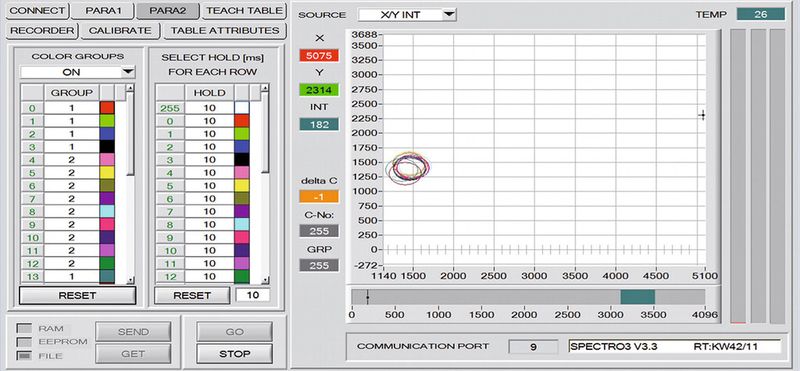Screen dimensions: 800x371
Task: Click the white swatch in HOLD row 255
Action: click(242, 108)
